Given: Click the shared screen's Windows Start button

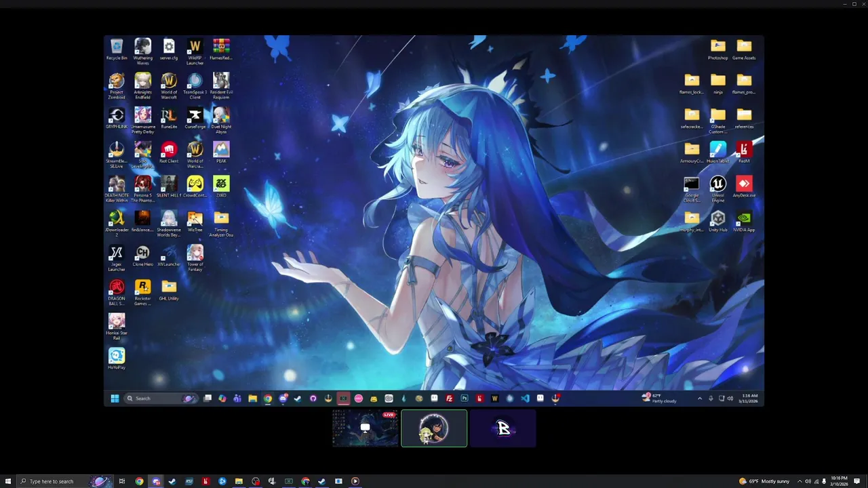Looking at the screenshot, I should coord(115,399).
